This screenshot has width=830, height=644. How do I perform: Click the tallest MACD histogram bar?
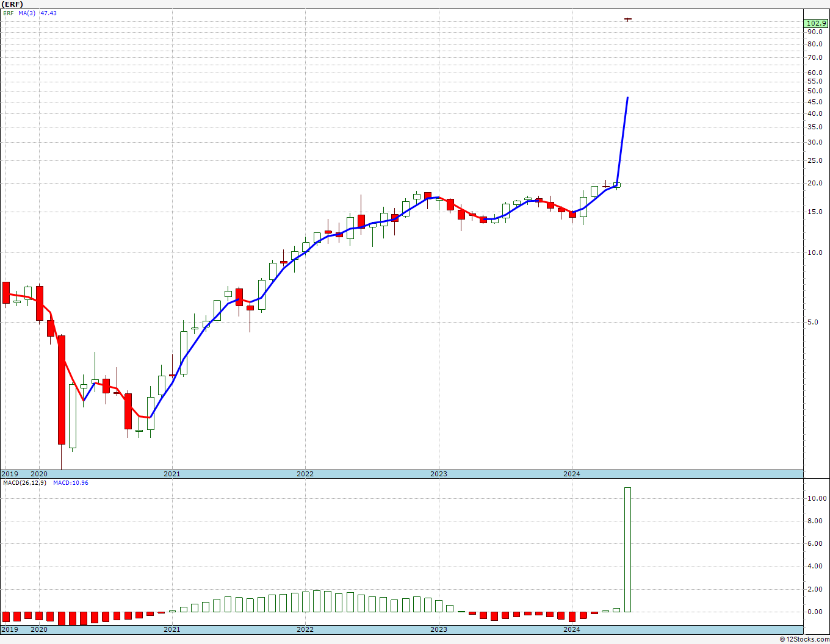pyautogui.click(x=627, y=549)
